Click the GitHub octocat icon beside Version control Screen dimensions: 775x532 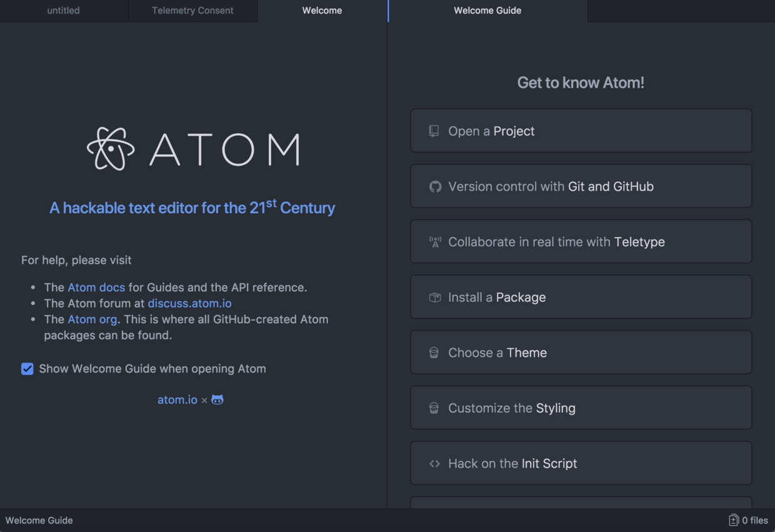(x=435, y=186)
